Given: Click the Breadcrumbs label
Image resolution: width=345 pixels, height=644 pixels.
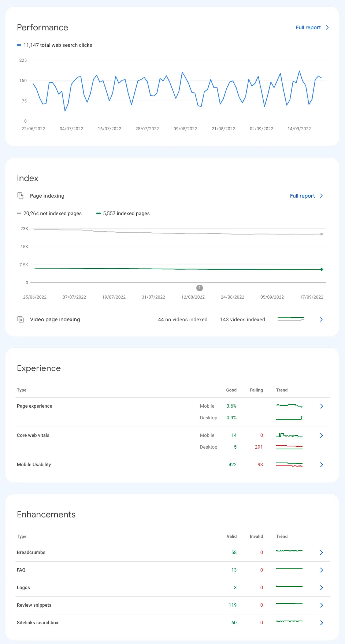Looking at the screenshot, I should tap(31, 553).
